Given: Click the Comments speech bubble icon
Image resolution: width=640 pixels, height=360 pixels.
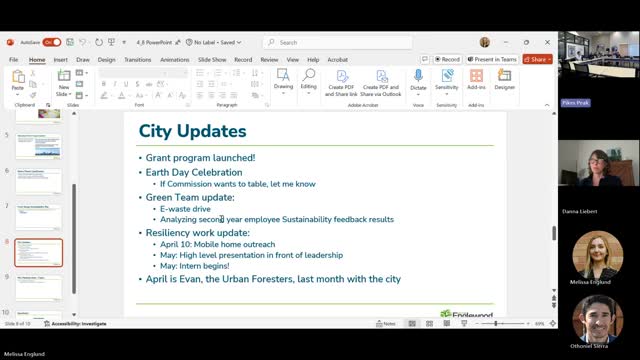Looking at the screenshot, I should coord(424,60).
